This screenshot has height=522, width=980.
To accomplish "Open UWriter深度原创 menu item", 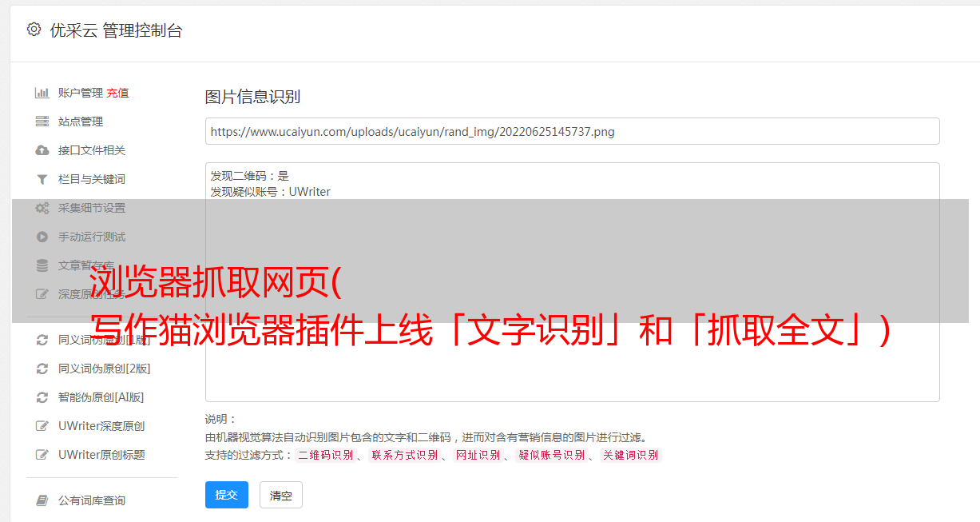I will (x=101, y=426).
